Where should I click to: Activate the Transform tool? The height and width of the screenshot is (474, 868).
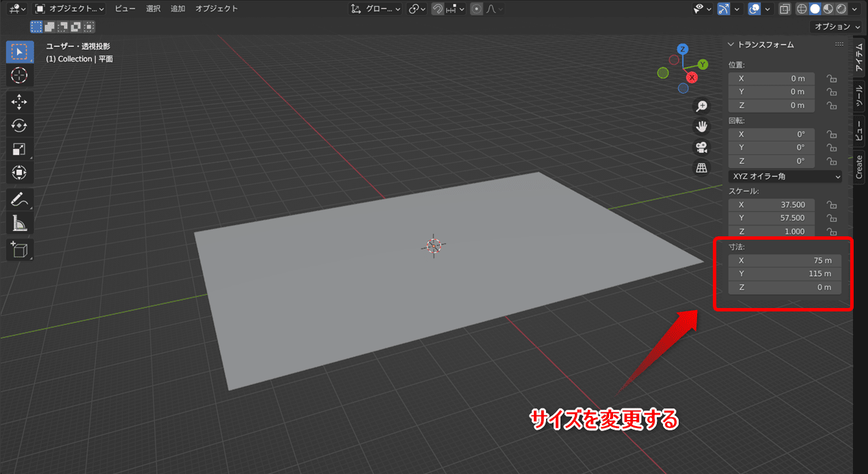(19, 172)
